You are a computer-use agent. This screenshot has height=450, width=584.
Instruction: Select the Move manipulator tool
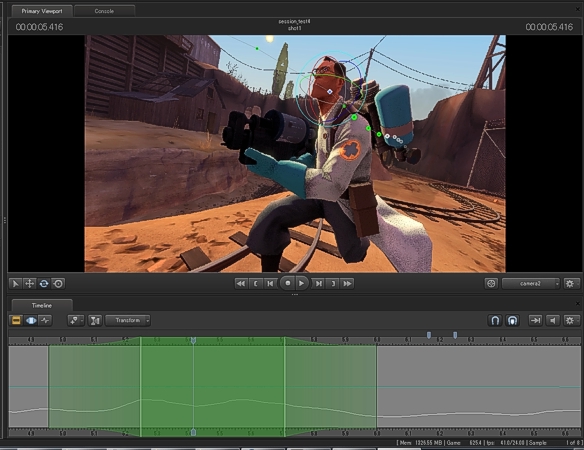(29, 283)
